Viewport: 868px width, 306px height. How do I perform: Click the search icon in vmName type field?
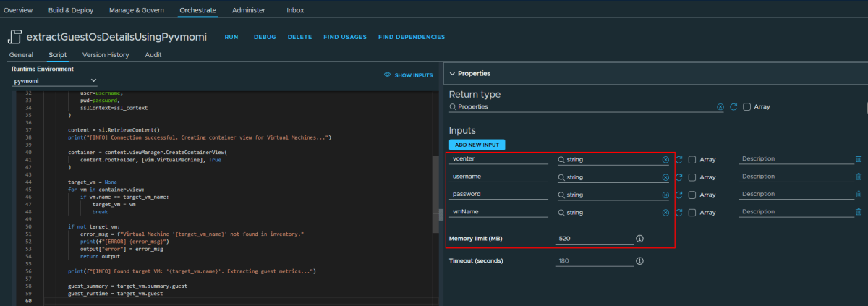coord(561,213)
